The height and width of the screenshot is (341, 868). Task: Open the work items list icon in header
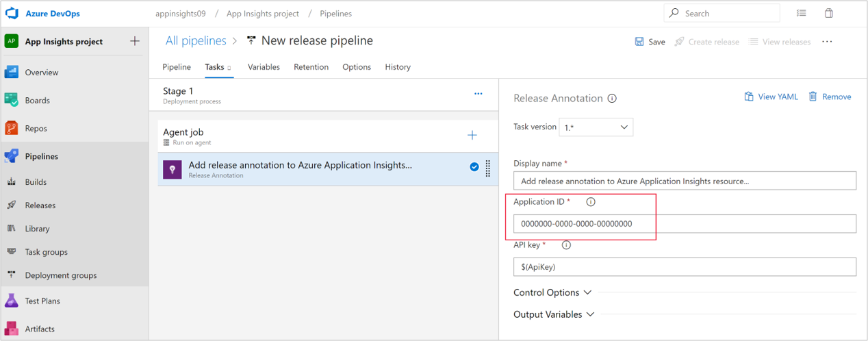coord(802,13)
